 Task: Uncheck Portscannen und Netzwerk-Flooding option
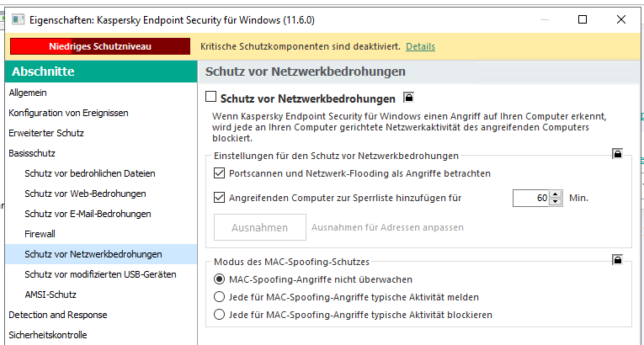pyautogui.click(x=220, y=173)
